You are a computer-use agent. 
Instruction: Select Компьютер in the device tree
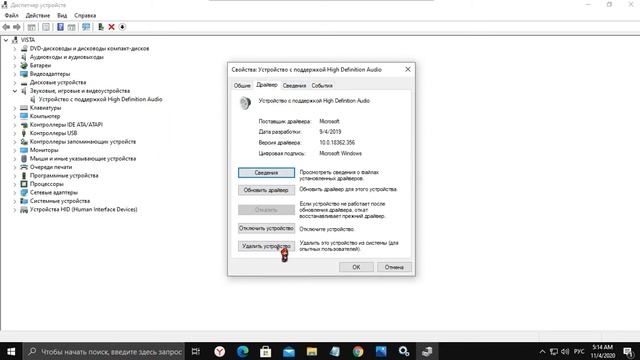(x=45, y=116)
